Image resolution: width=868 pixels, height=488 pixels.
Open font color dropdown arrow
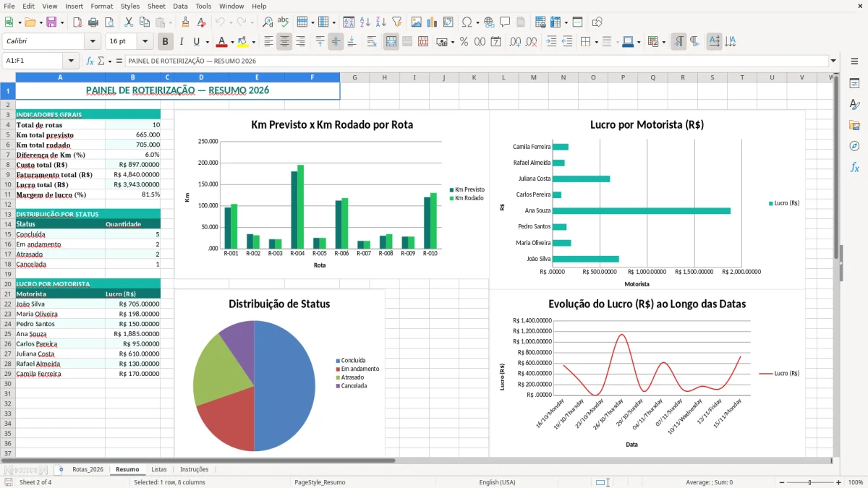(232, 42)
